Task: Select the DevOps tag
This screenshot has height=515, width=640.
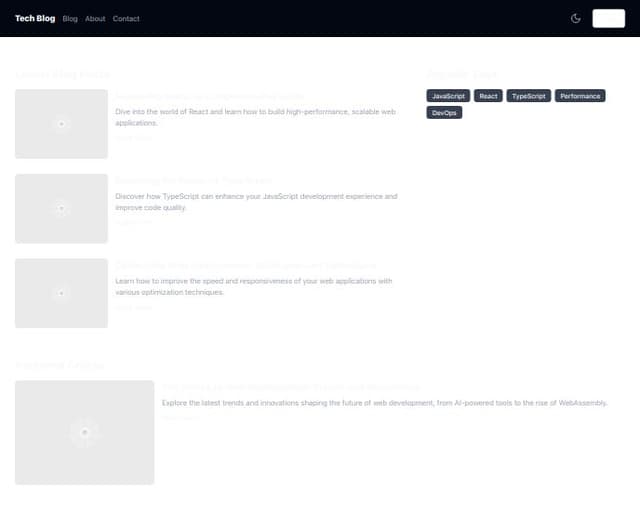Action: click(444, 113)
